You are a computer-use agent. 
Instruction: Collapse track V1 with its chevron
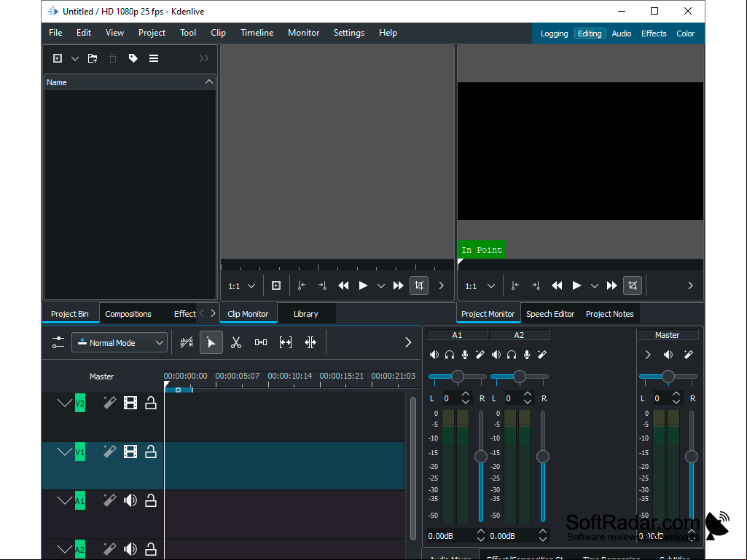(64, 451)
